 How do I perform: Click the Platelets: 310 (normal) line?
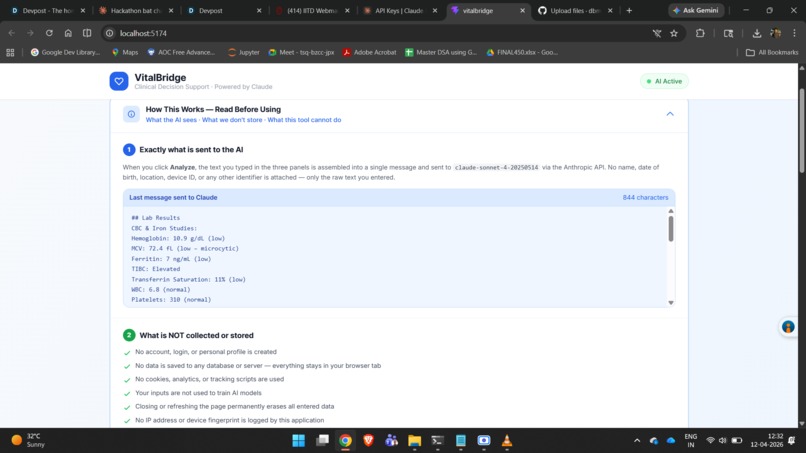[171, 300]
